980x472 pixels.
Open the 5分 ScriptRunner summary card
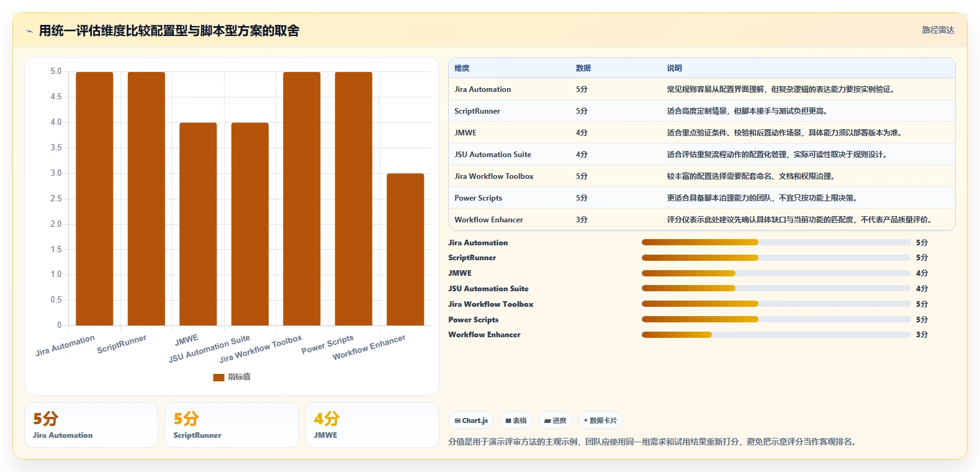(232, 425)
